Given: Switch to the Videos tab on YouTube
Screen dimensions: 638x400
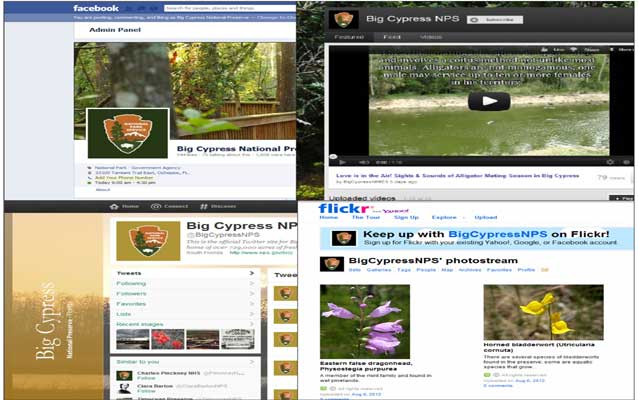Looking at the screenshot, I should (431, 37).
